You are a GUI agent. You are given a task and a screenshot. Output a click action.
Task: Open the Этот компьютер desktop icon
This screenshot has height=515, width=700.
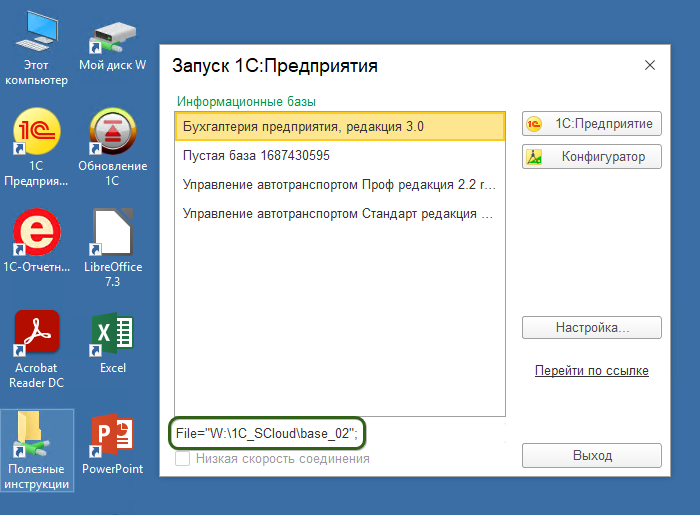coord(37,48)
